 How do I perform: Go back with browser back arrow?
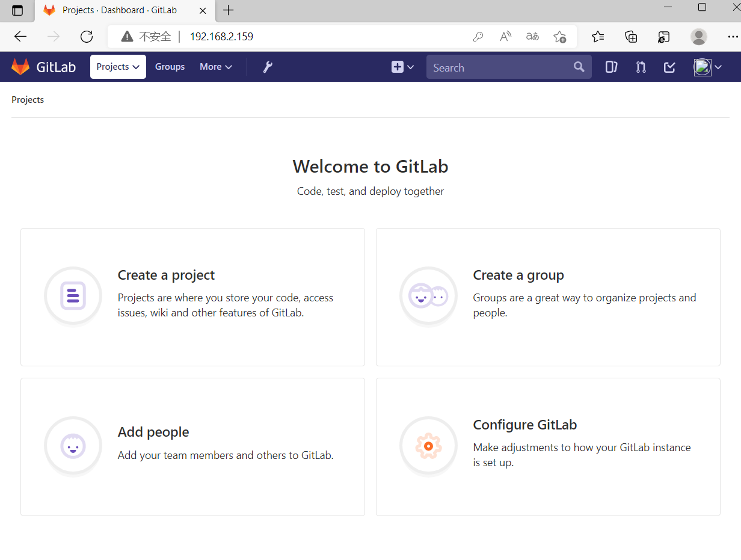(20, 37)
